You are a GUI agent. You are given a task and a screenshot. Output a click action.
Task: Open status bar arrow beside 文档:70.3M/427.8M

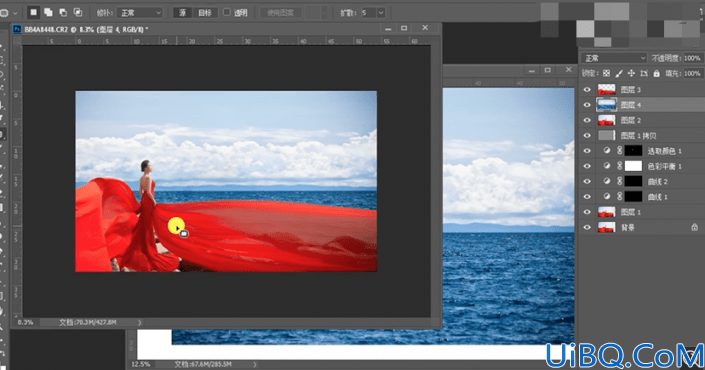pyautogui.click(x=139, y=322)
